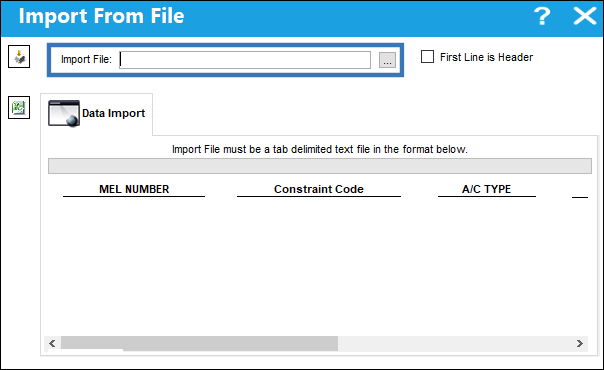
Task: Focus the Import File text field
Action: [245, 60]
